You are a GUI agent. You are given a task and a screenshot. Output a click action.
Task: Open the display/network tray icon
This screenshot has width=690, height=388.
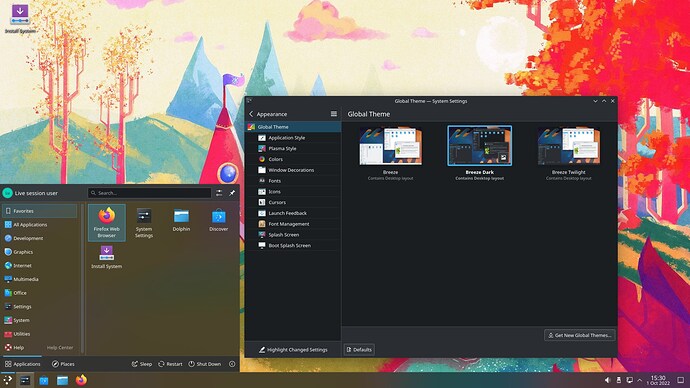click(630, 380)
